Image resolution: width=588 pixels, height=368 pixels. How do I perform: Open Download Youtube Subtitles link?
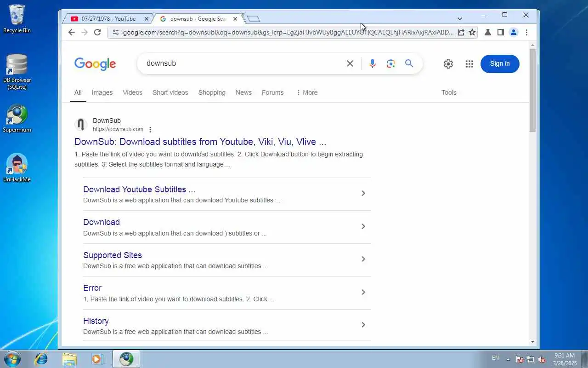coord(139,190)
